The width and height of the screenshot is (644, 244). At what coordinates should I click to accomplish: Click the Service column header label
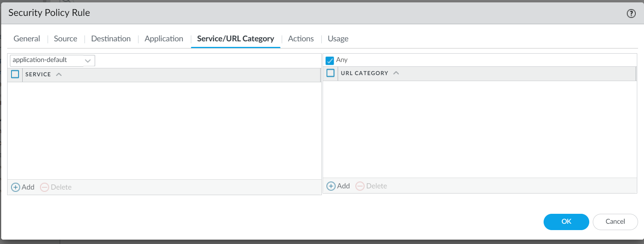(38, 74)
